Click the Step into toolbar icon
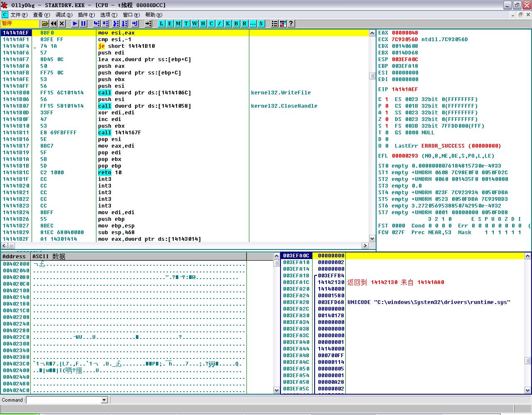This screenshot has height=415, width=532. (x=96, y=24)
